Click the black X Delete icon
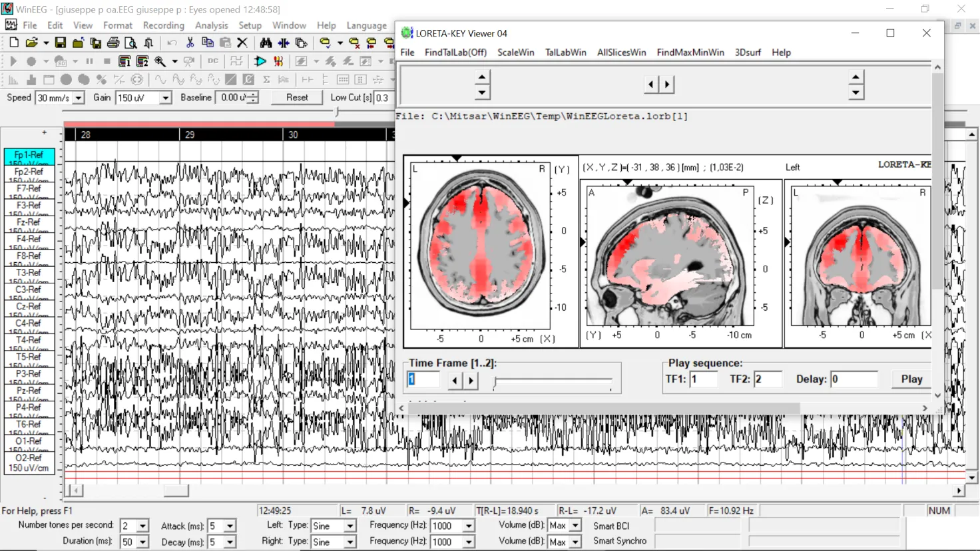The width and height of the screenshot is (980, 551). coord(242,43)
